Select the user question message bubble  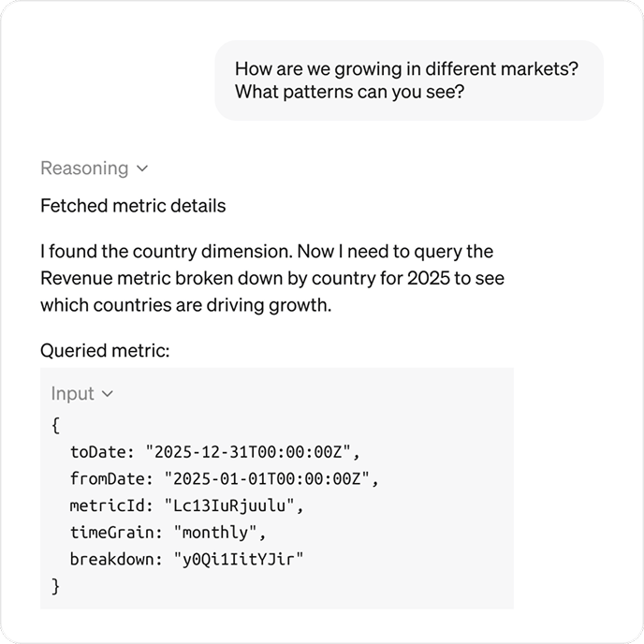tap(409, 80)
